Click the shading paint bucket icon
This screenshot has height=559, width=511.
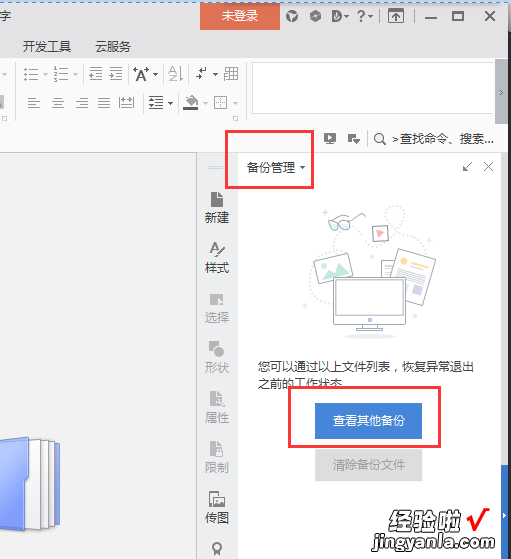(191, 102)
